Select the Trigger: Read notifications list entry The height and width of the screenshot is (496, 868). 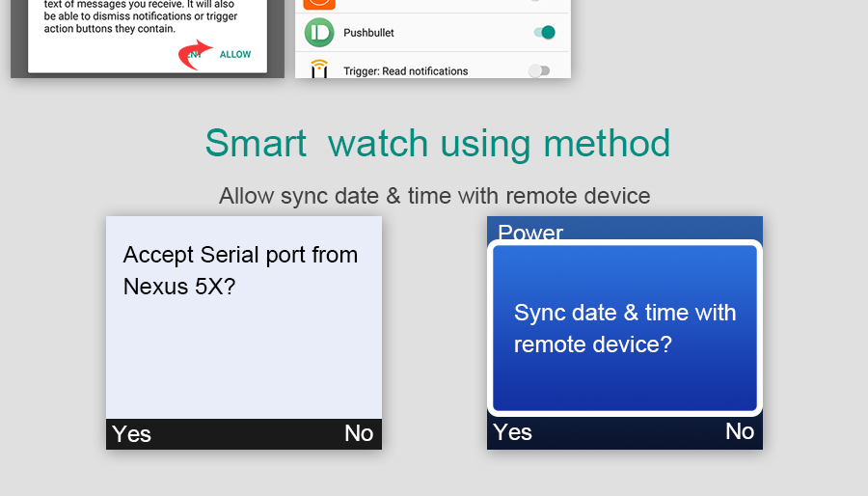[405, 70]
